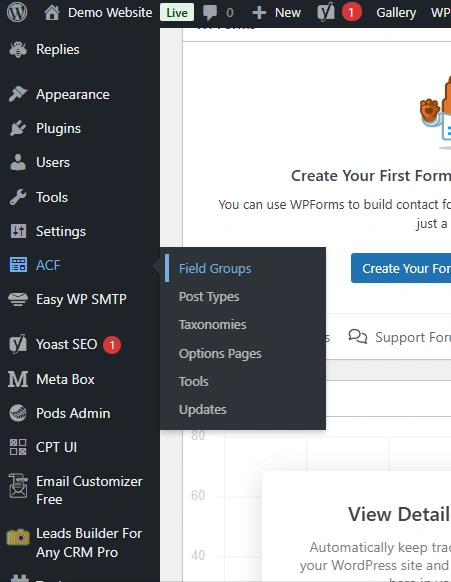Click the Yoast SEO sidebar icon
Image resolution: width=451 pixels, height=582 pixels.
pos(18,344)
